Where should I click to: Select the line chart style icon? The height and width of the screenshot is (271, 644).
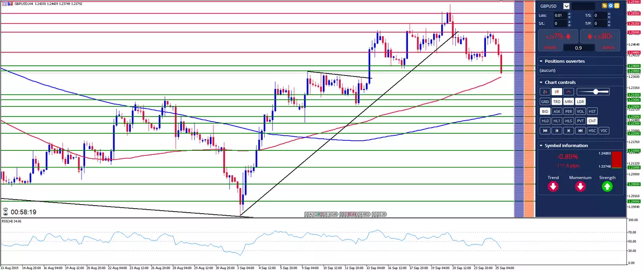569,92
